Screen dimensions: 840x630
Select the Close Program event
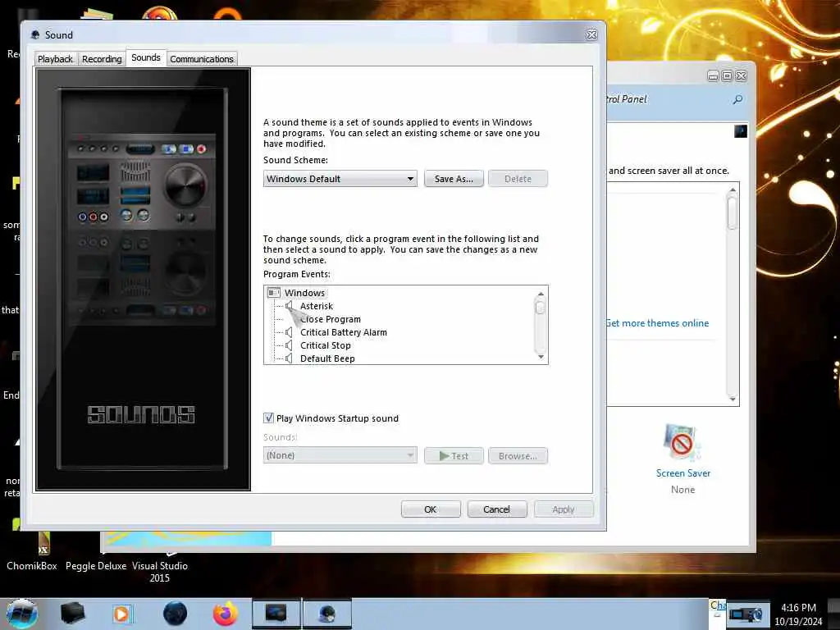tap(331, 319)
